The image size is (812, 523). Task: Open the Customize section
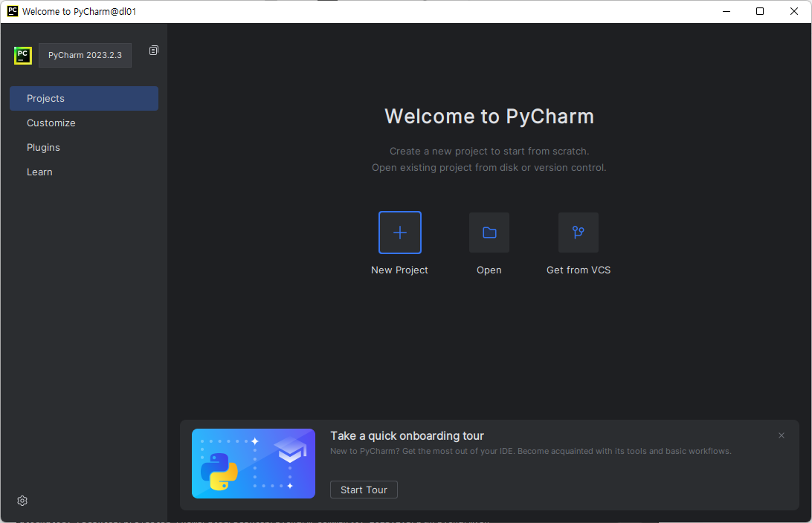click(51, 123)
